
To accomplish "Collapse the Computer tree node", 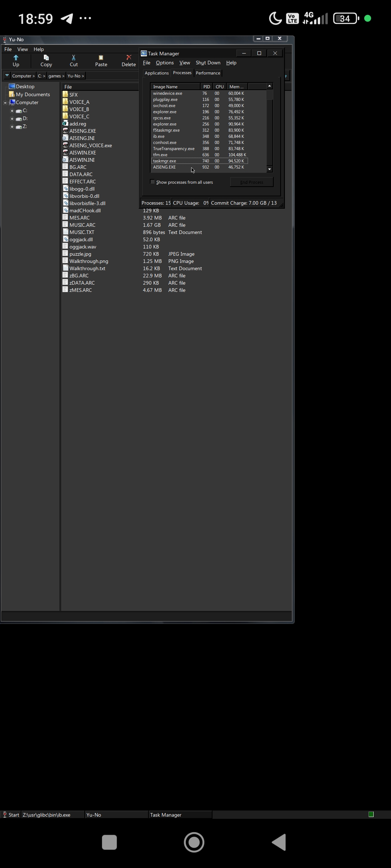I will [5, 103].
